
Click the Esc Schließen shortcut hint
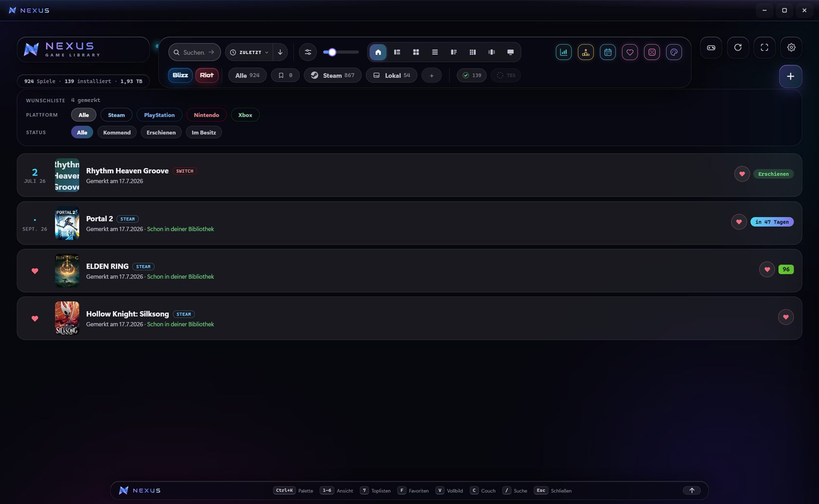pyautogui.click(x=553, y=490)
